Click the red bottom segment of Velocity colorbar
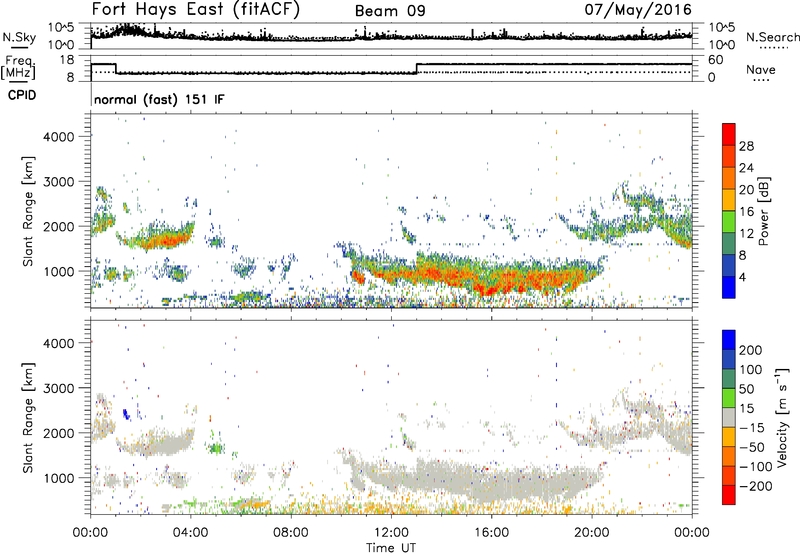The image size is (800, 554). (x=729, y=495)
